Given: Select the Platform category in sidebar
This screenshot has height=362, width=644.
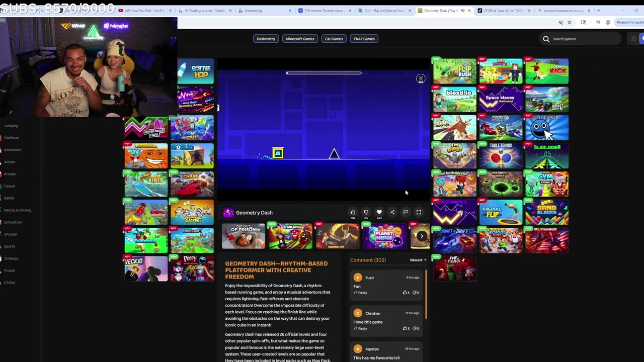Looking at the screenshot, I should [11, 138].
